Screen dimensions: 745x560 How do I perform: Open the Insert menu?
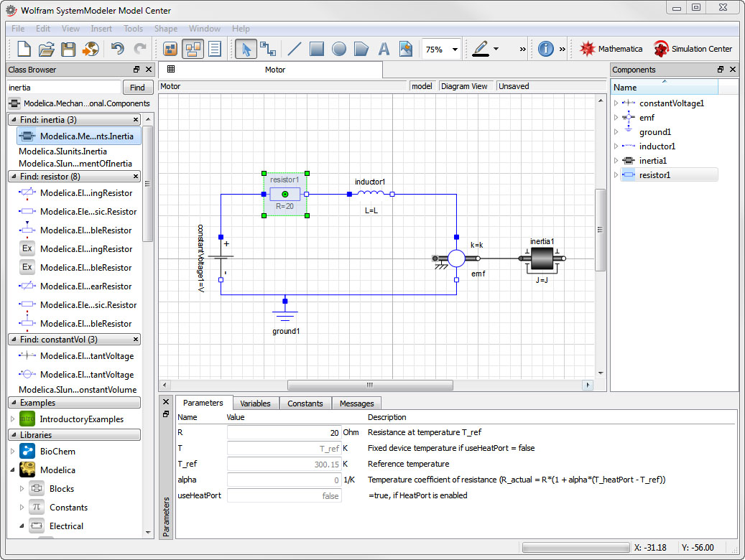coord(101,29)
